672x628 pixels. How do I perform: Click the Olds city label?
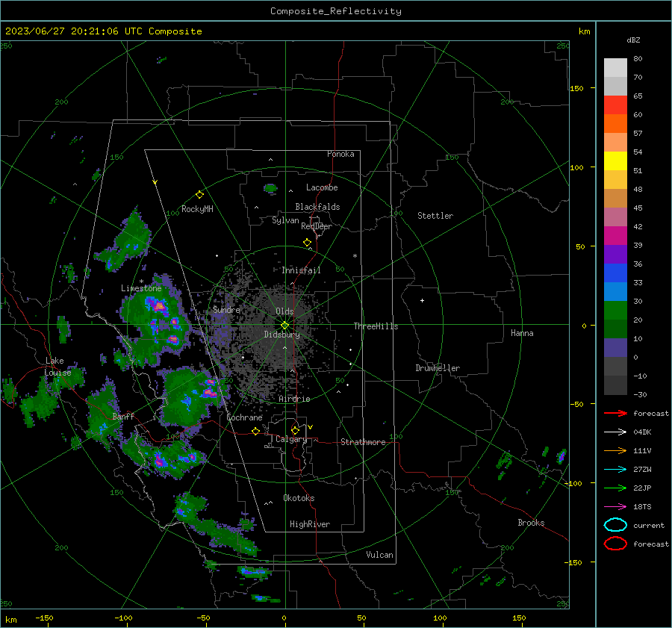coord(284,311)
